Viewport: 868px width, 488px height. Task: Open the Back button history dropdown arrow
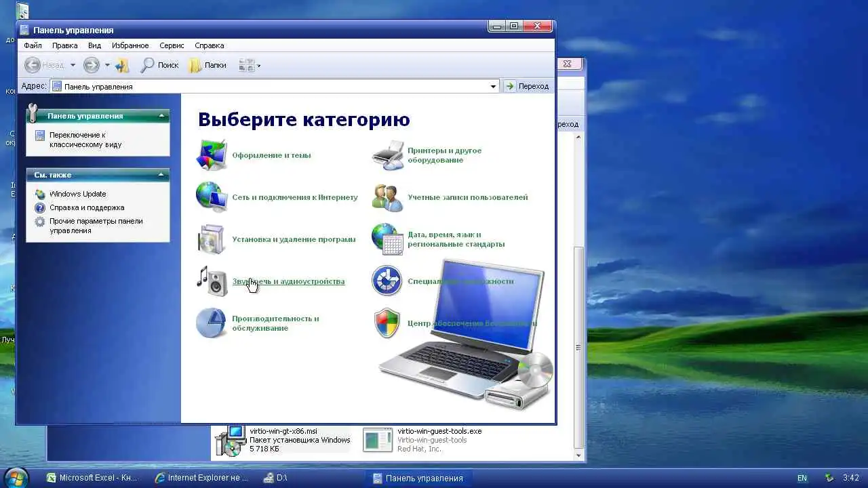73,66
